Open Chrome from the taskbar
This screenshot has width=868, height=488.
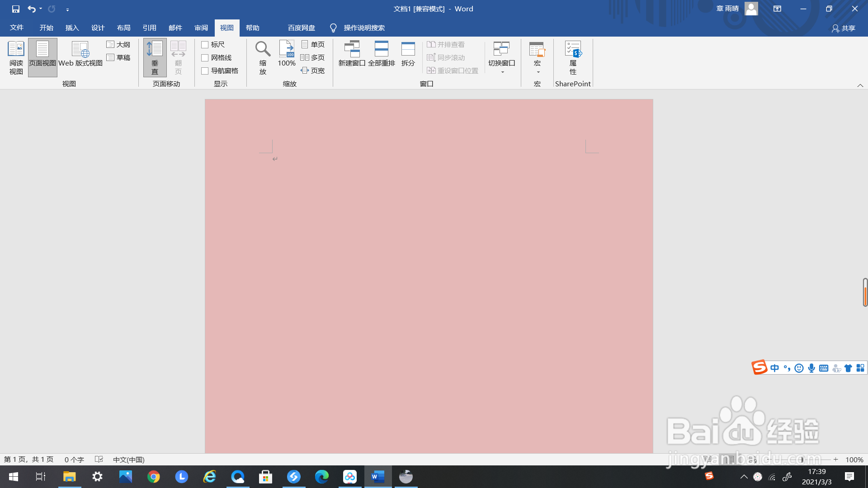click(x=154, y=477)
